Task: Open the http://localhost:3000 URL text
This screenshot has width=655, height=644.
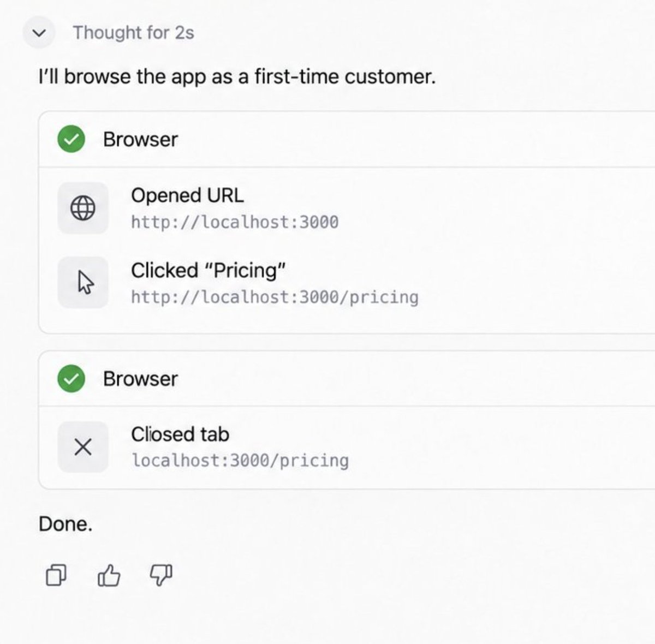Action: click(235, 222)
